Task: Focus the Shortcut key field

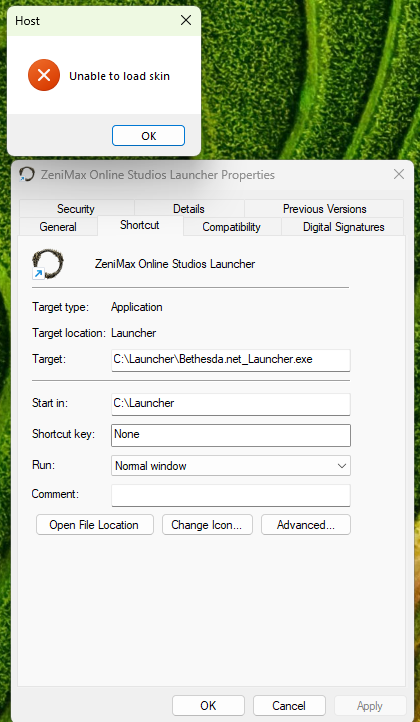Action: point(231,435)
